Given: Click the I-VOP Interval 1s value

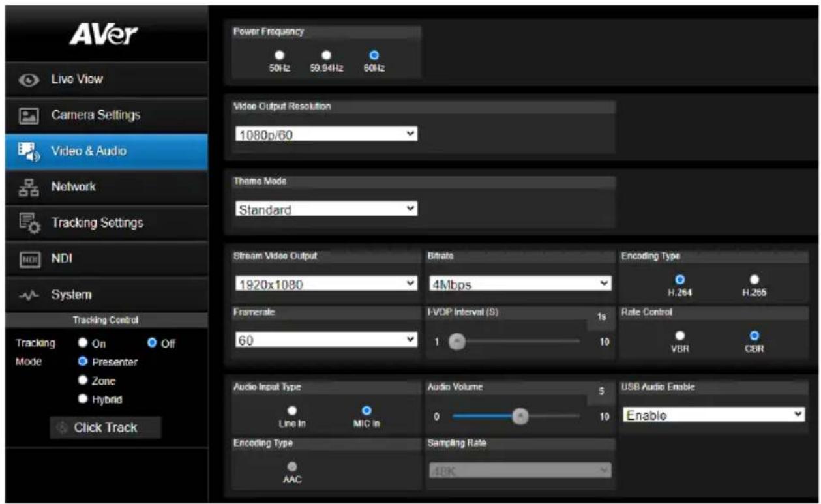Looking at the screenshot, I should click(x=601, y=317).
